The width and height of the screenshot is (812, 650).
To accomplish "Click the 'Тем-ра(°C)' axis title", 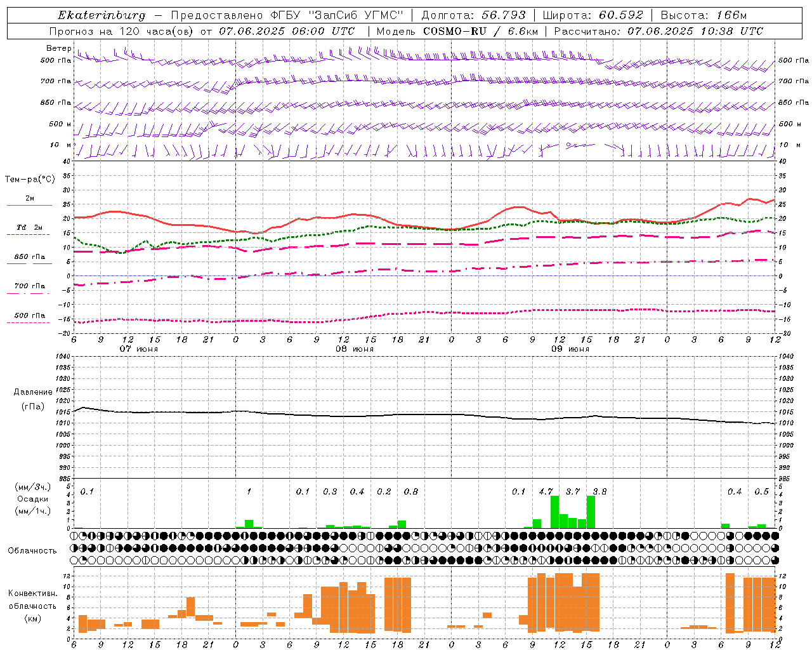I will coord(30,180).
